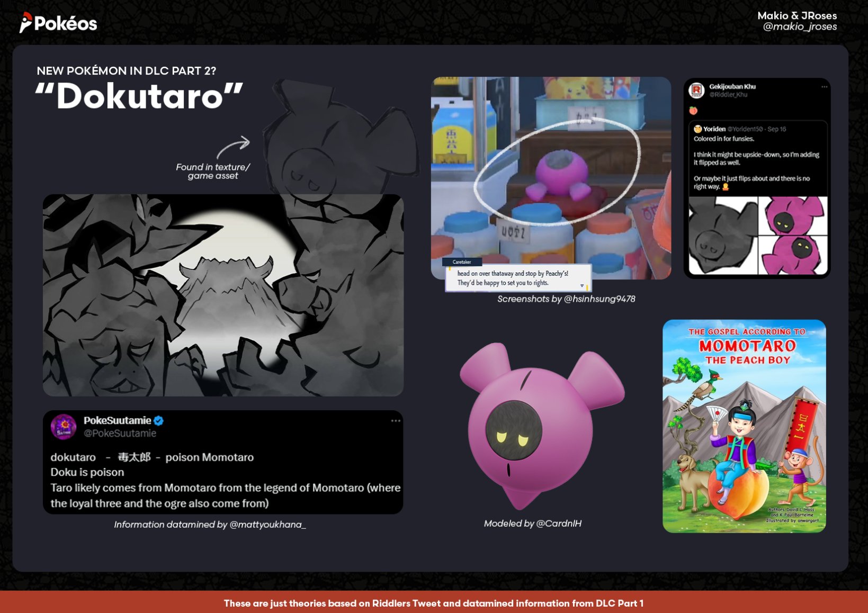The image size is (868, 613).
Task: Click the lower purple colored image in tweet
Action: pos(793,255)
